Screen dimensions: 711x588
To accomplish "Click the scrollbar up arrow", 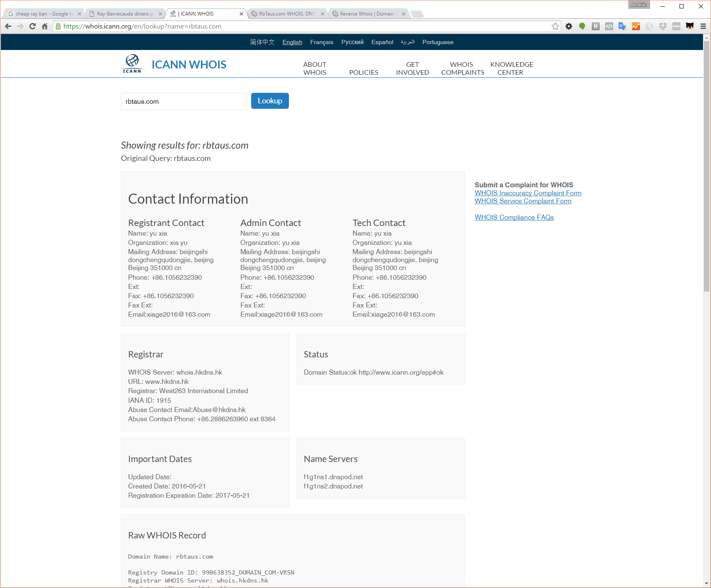I will pyautogui.click(x=707, y=38).
